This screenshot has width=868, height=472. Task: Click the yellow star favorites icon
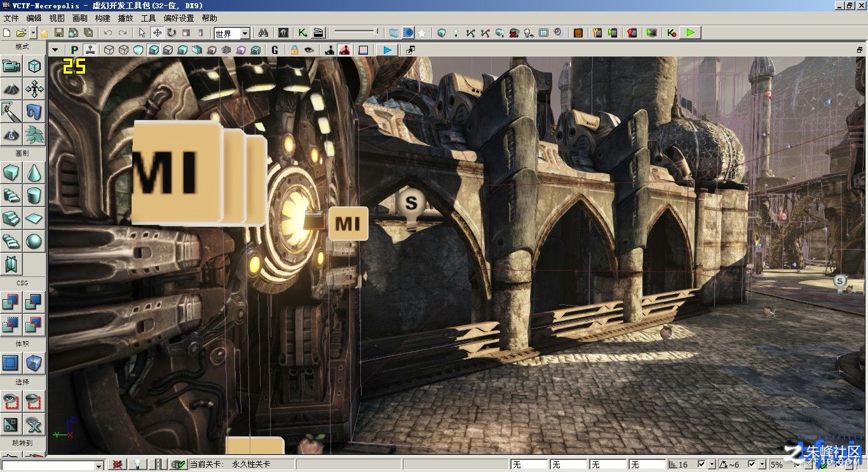coord(44,33)
